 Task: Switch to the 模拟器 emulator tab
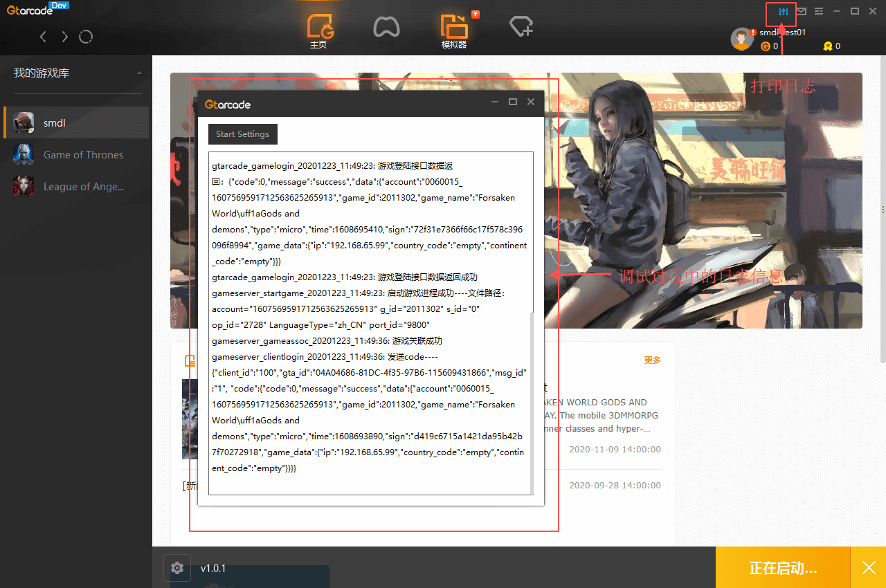coord(454,31)
